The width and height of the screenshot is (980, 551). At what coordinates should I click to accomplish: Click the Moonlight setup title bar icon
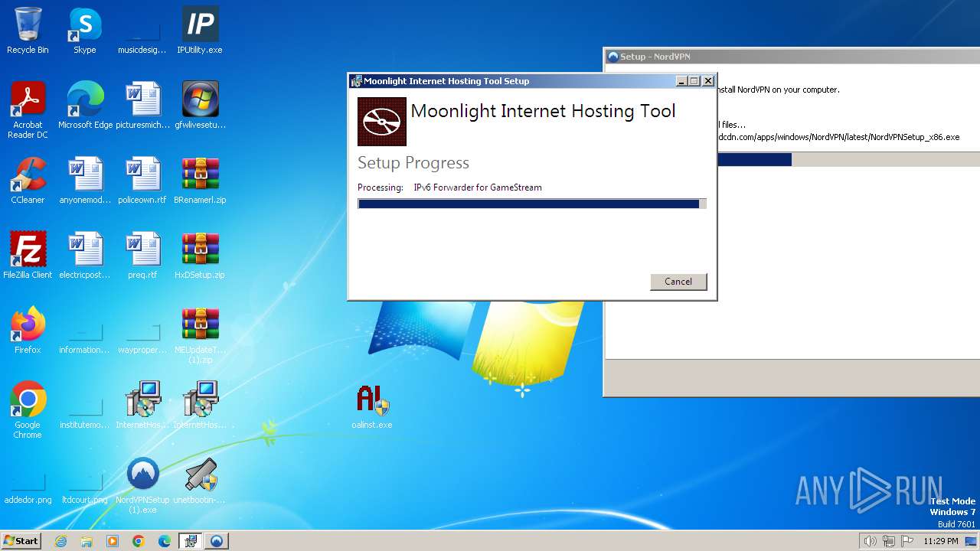356,81
